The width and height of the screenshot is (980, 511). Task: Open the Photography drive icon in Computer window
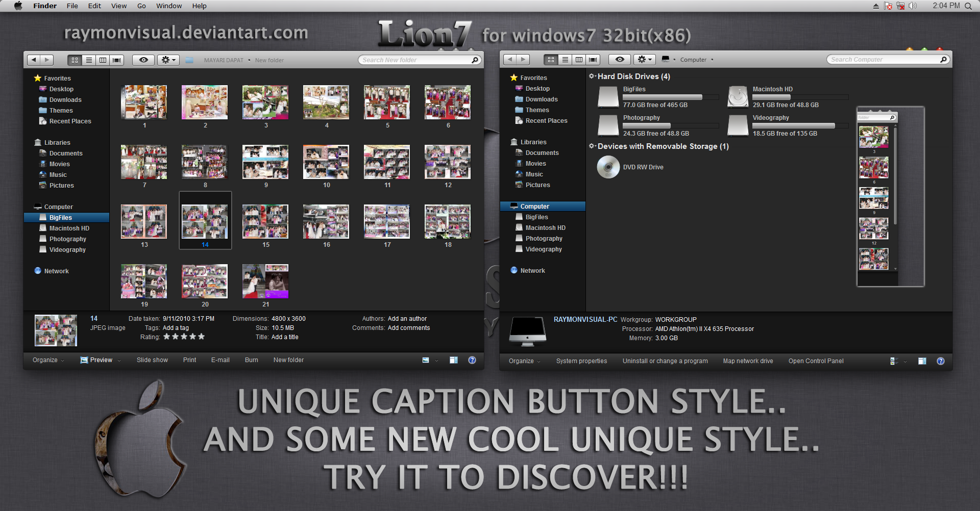coord(608,125)
